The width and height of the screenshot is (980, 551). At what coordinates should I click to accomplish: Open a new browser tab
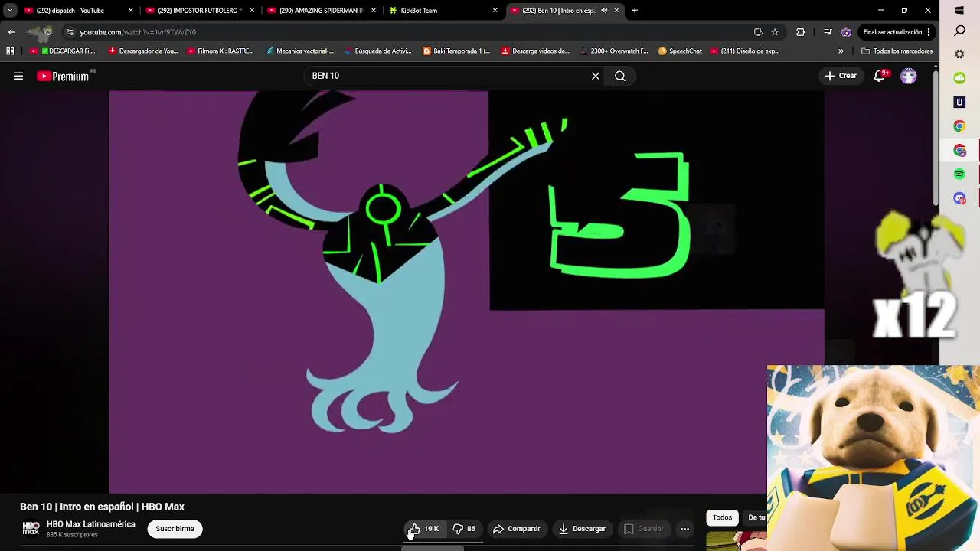click(x=635, y=11)
